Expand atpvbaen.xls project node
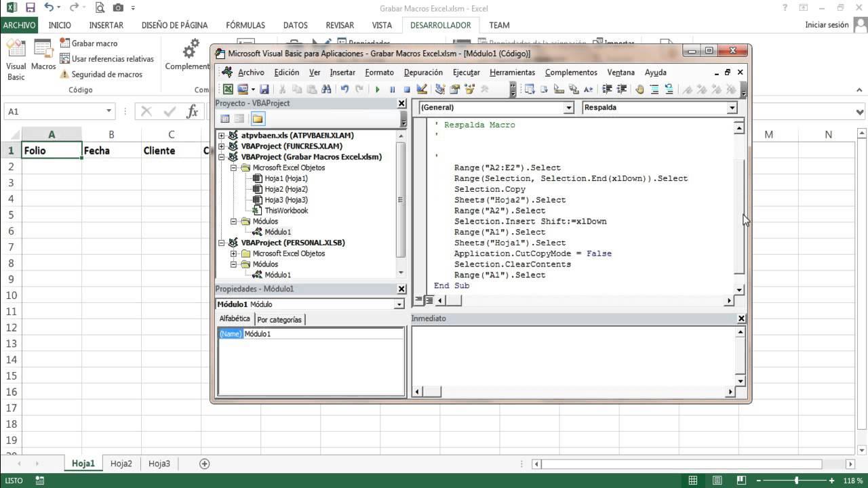 222,136
